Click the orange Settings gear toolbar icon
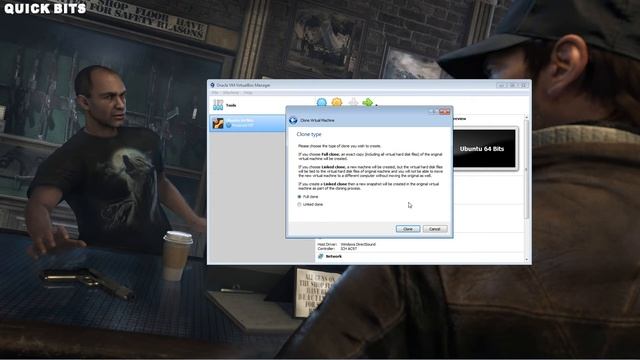This screenshot has width=640, height=360. point(337,102)
